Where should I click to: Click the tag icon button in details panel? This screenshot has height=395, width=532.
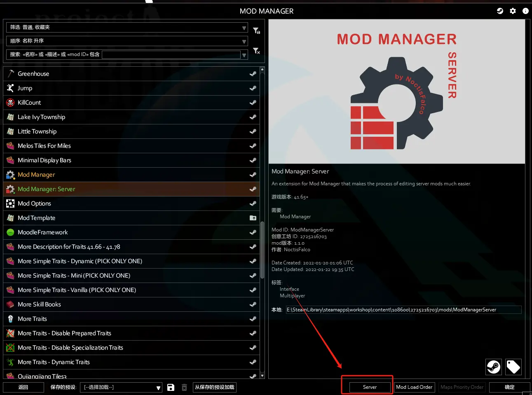click(x=513, y=367)
